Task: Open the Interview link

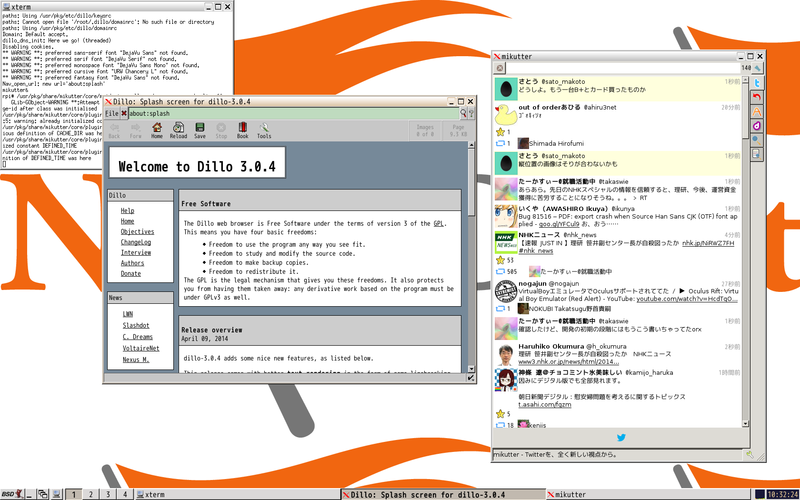Action: (136, 253)
